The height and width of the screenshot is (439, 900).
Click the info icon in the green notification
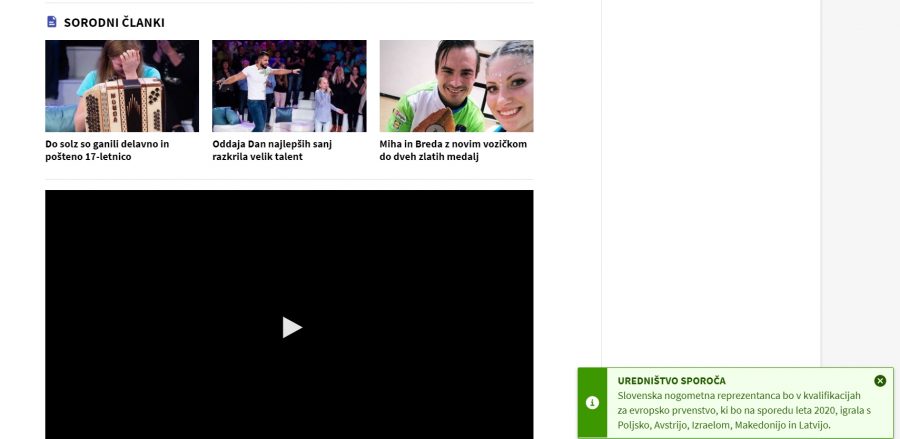point(592,403)
